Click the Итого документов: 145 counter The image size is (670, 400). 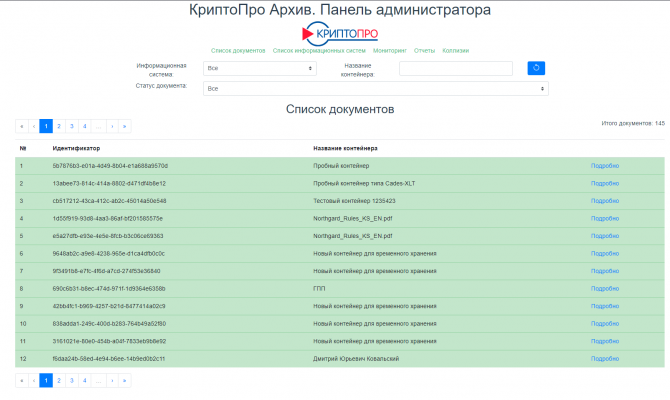pos(633,123)
